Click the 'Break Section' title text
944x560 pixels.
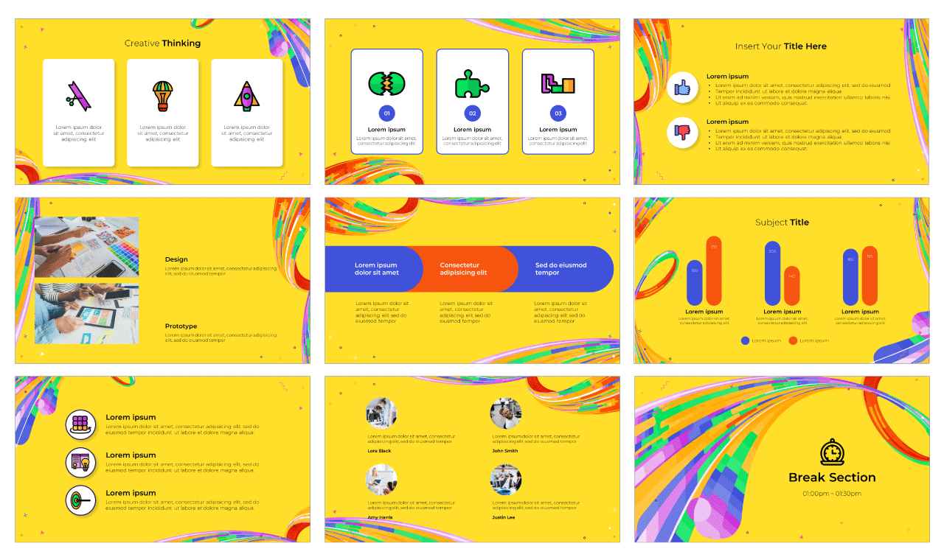coord(832,477)
